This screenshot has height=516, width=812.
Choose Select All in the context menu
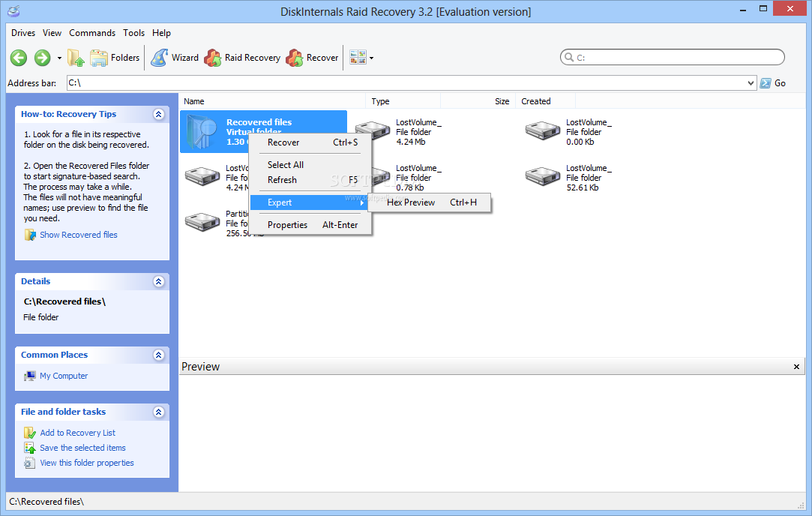[311, 165]
